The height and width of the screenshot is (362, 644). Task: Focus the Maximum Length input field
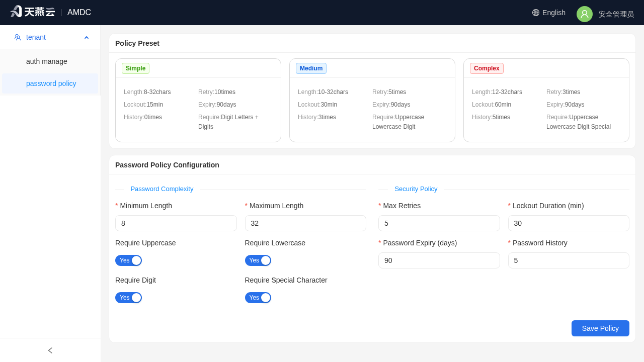[x=305, y=223]
